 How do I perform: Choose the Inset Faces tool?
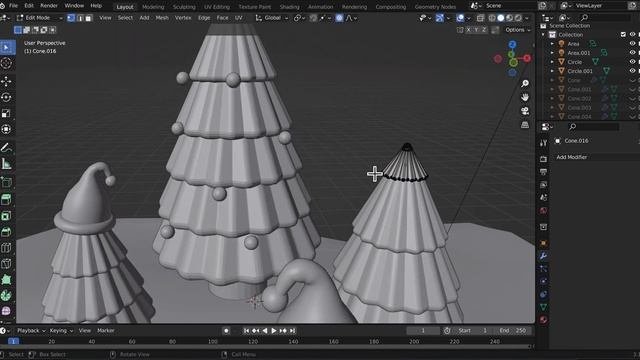[6, 216]
